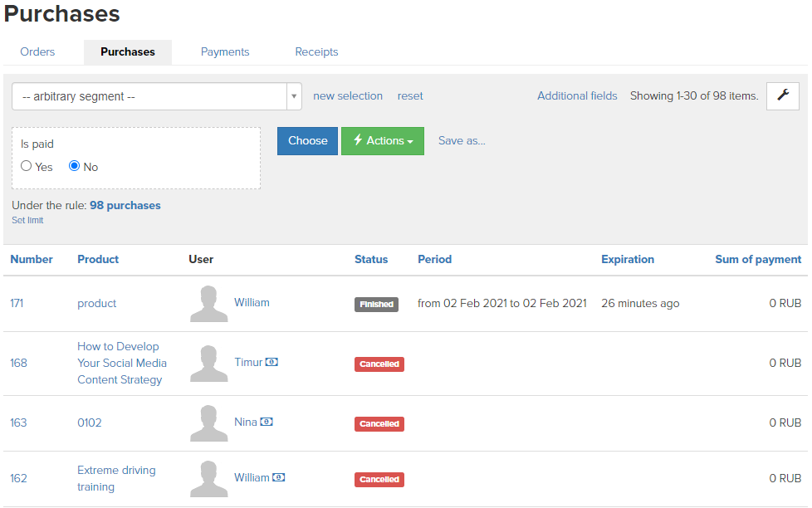Click William's avatar in purchase 162

(x=208, y=478)
